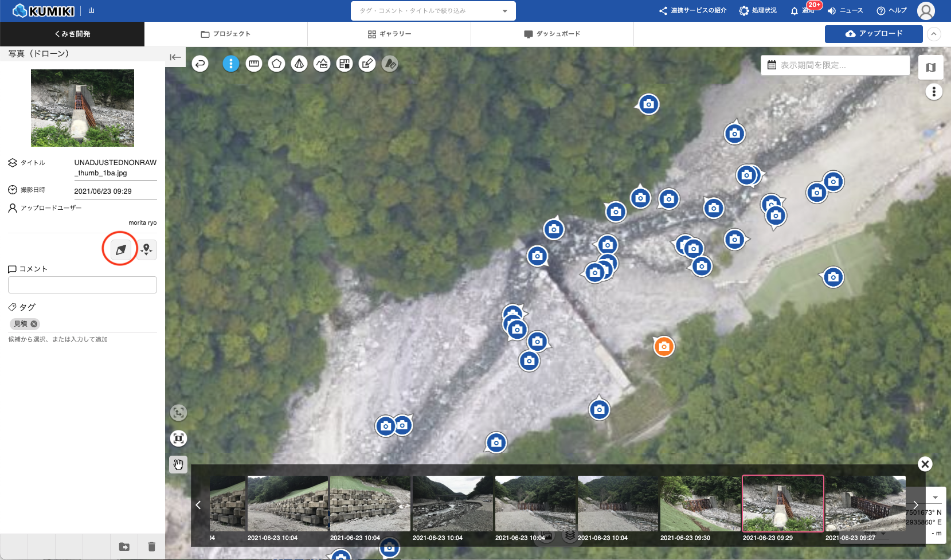Select the cone volume measurement tool
Viewport: 951px width, 560px height.
click(299, 64)
